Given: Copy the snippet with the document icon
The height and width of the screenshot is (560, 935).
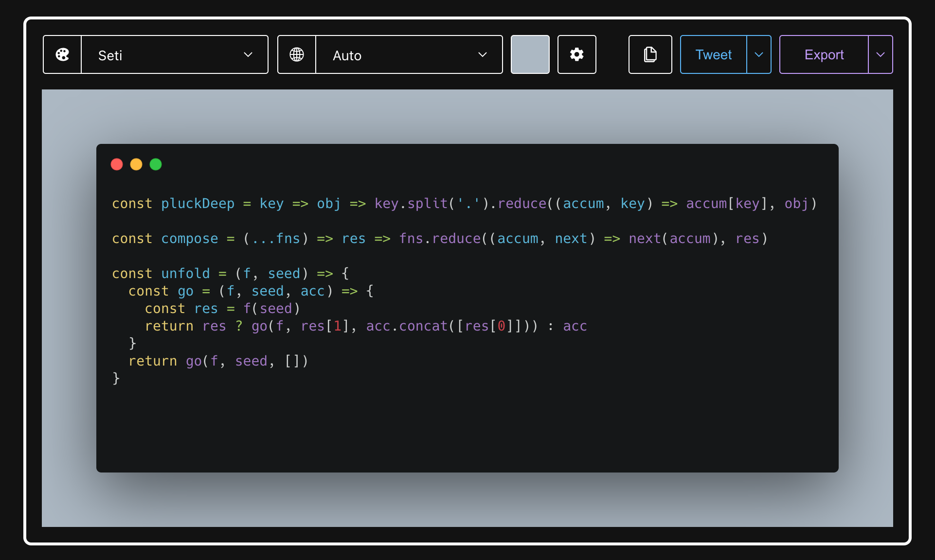Looking at the screenshot, I should tap(650, 54).
